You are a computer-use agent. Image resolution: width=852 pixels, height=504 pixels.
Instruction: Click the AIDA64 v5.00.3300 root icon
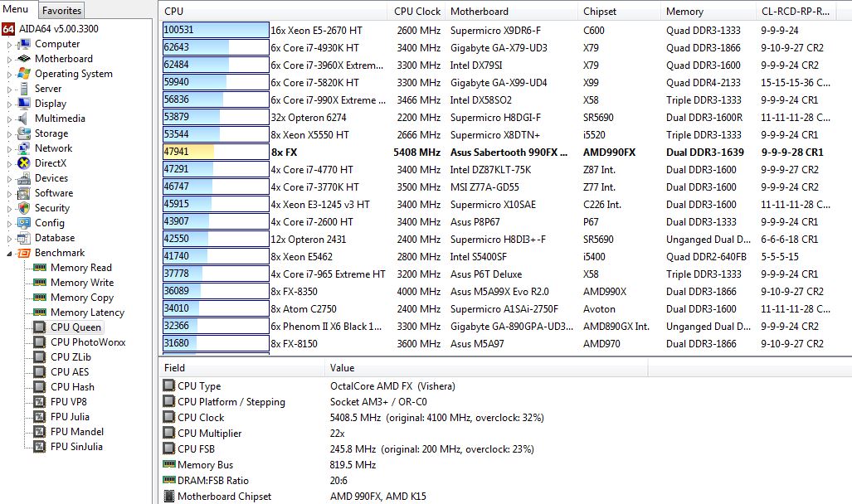[8, 29]
